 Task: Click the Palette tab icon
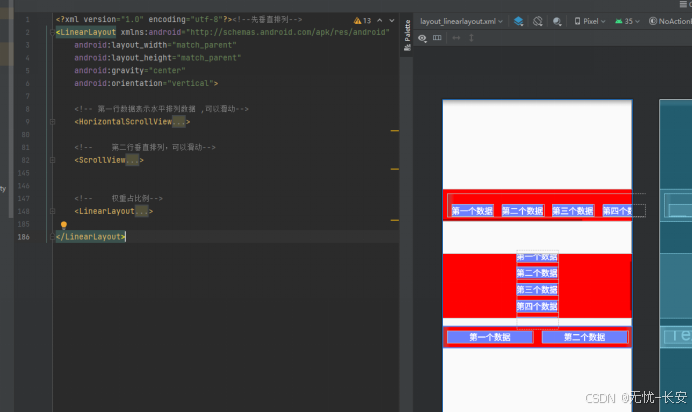(407, 47)
